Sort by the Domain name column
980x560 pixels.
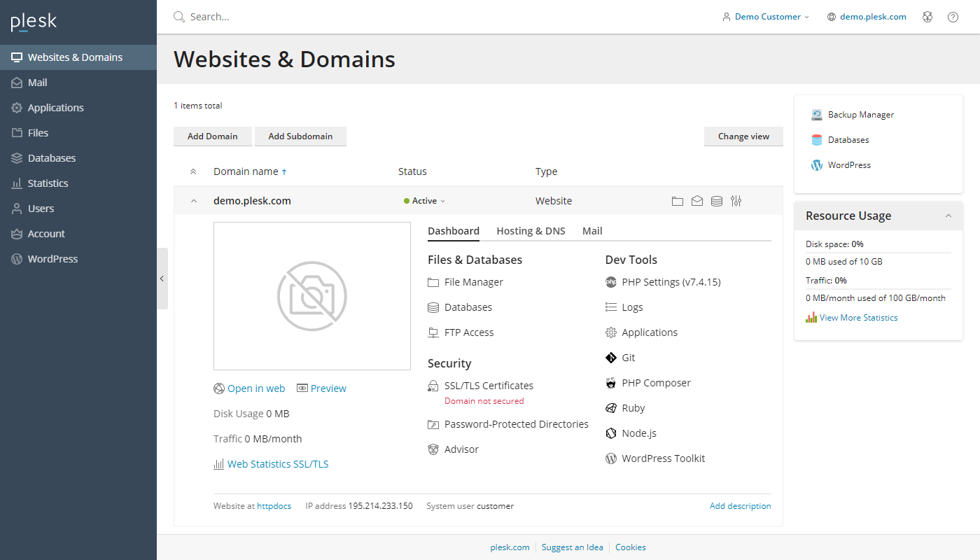click(x=250, y=171)
